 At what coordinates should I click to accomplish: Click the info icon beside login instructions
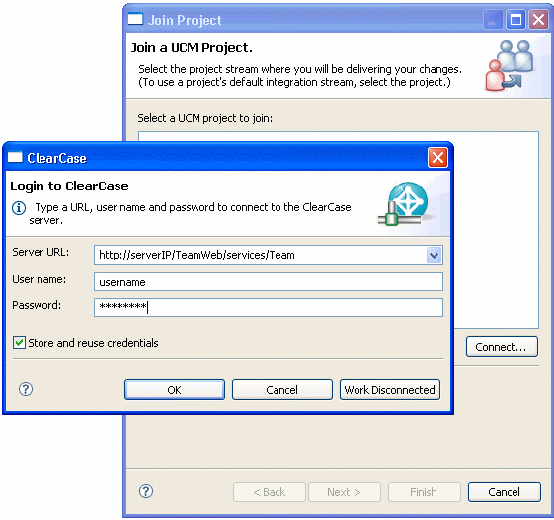pyautogui.click(x=19, y=208)
